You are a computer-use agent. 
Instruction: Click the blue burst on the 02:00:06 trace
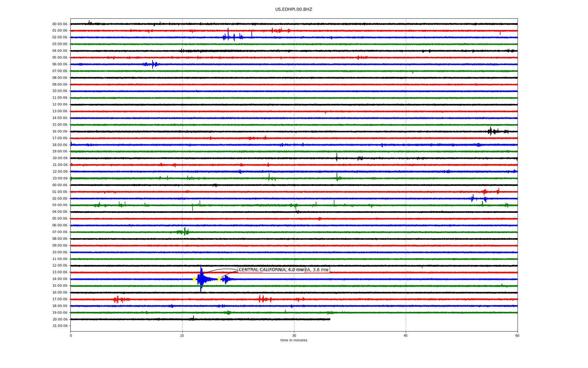pyautogui.click(x=228, y=37)
